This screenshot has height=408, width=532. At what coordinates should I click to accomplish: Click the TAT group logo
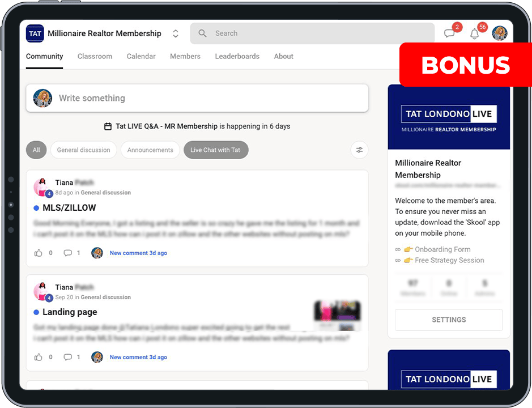(35, 33)
